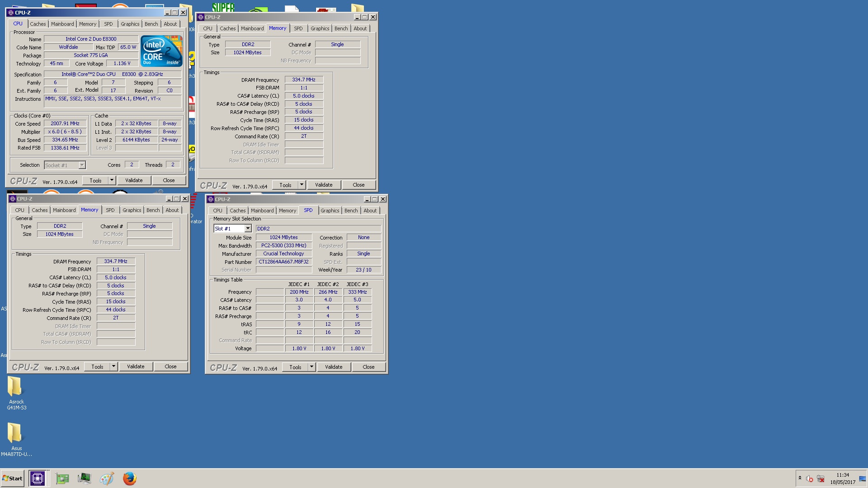This screenshot has height=488, width=868.
Task: Click the Close button in the CPU tab window
Action: tap(169, 180)
